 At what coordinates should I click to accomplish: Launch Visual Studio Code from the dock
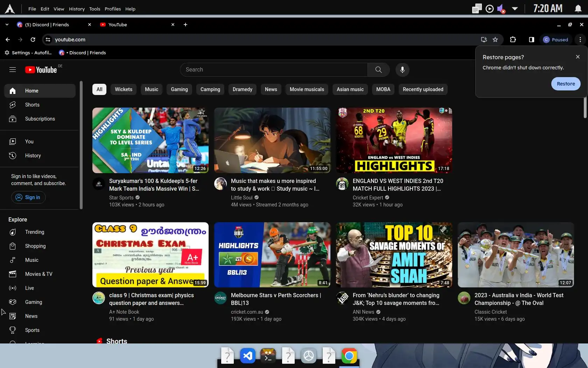click(247, 356)
